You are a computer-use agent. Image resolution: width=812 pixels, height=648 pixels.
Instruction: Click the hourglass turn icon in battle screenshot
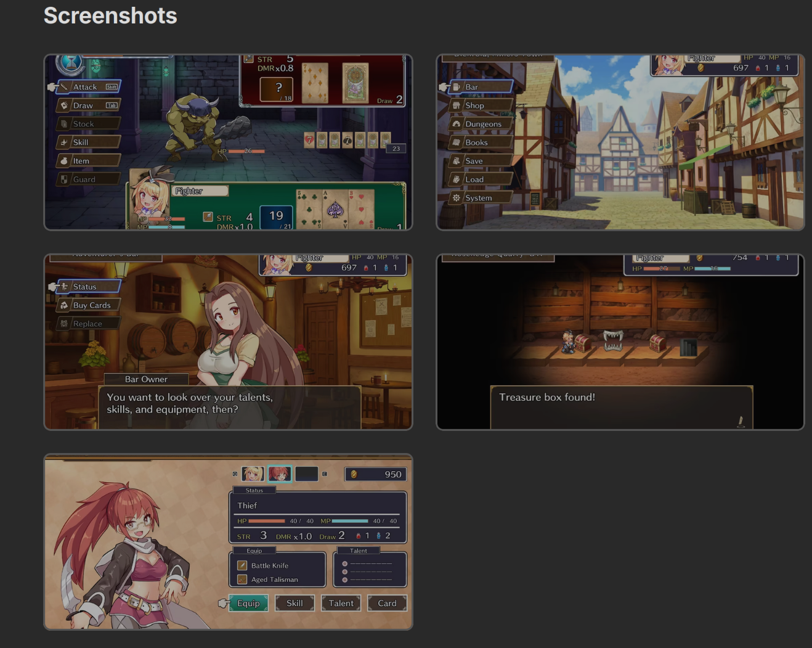[x=71, y=62]
